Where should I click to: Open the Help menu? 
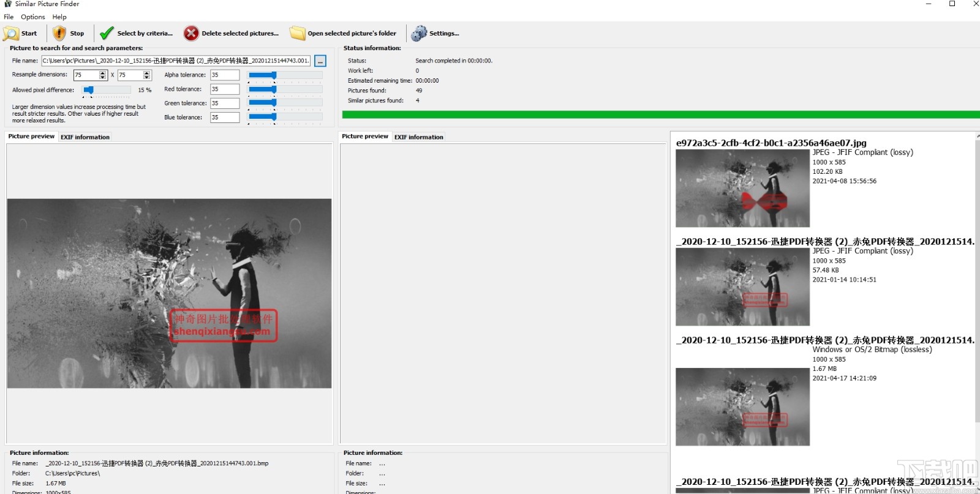pyautogui.click(x=59, y=17)
